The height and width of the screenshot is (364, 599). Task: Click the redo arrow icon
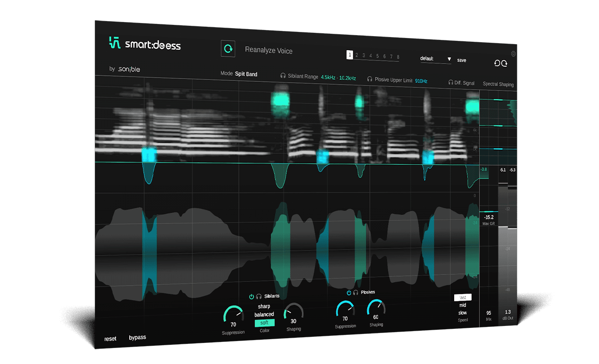click(504, 63)
